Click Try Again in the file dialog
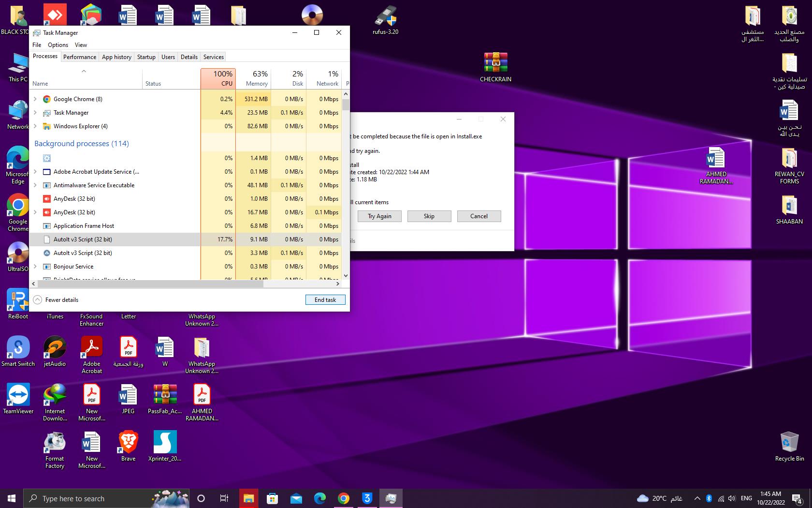Image resolution: width=812 pixels, height=508 pixels. pyautogui.click(x=379, y=216)
